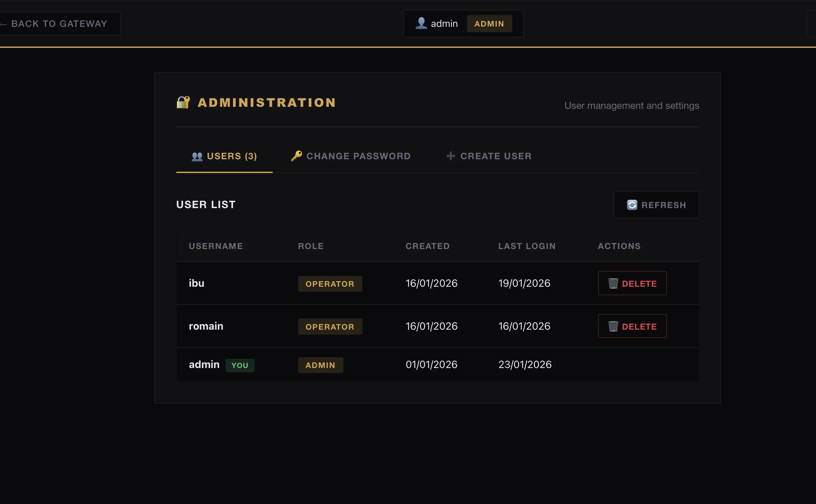Delete the user romain
The width and height of the screenshot is (816, 504).
coord(632,326)
